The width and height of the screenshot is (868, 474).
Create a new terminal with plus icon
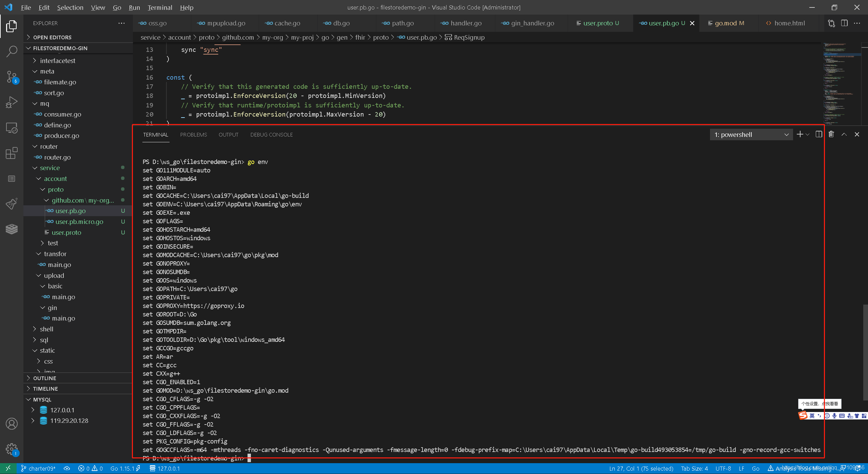coord(800,135)
